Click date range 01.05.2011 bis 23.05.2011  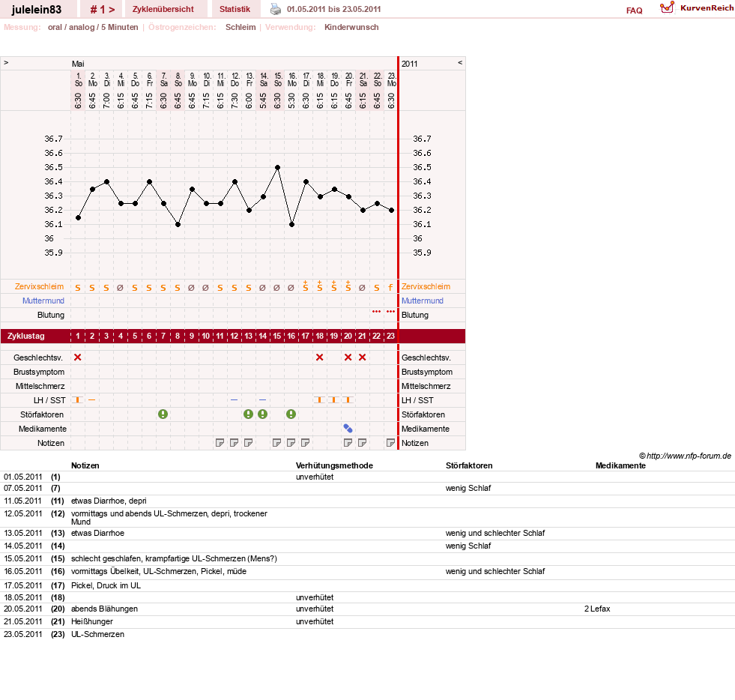tap(333, 10)
